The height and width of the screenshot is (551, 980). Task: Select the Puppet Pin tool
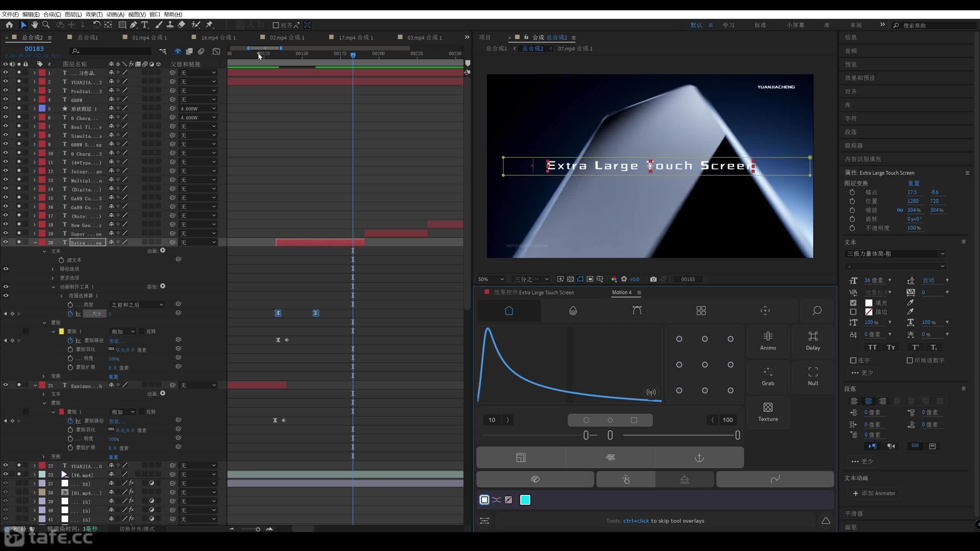(209, 25)
